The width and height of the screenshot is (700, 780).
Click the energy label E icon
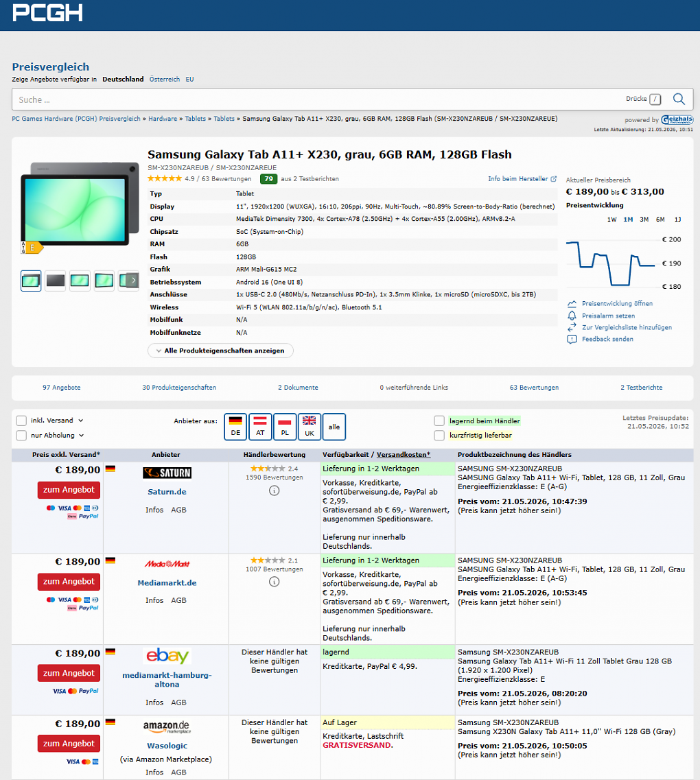[x=32, y=247]
